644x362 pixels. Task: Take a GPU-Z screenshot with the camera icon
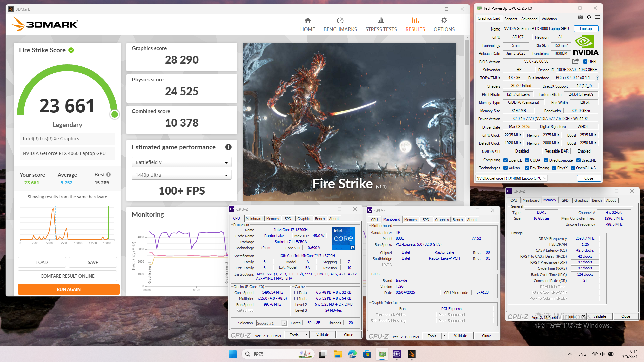(x=580, y=17)
